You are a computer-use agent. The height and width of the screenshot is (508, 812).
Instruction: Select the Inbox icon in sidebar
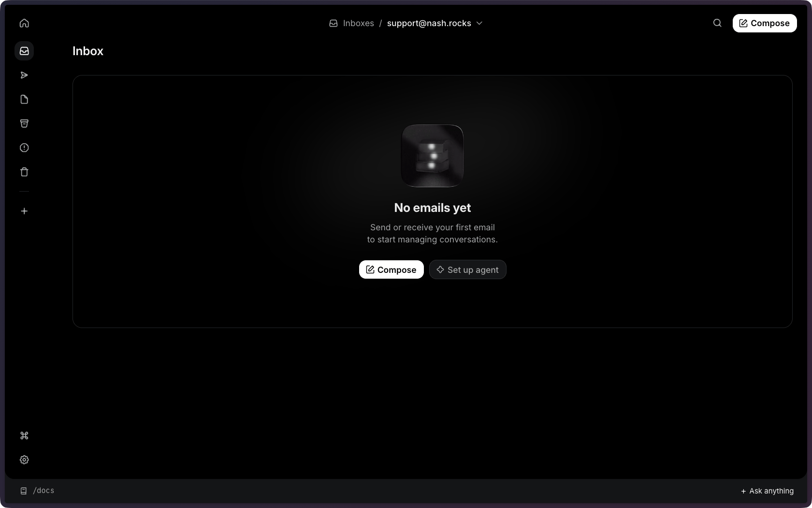[24, 51]
